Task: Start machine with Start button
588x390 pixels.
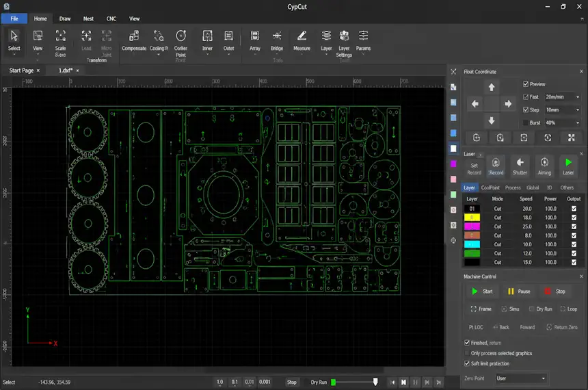Action: click(x=482, y=291)
